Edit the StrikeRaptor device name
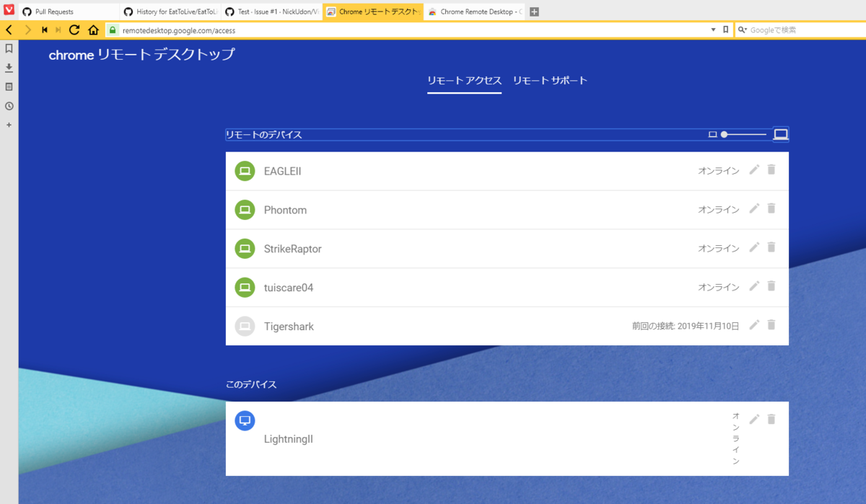 tap(754, 247)
